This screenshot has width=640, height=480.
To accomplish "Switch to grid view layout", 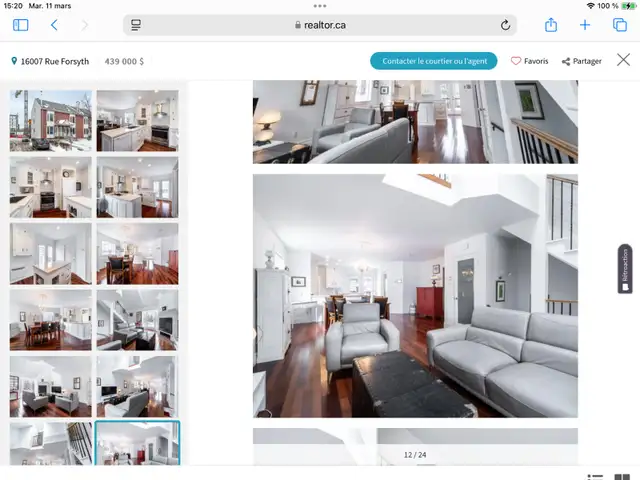I will [x=622, y=477].
